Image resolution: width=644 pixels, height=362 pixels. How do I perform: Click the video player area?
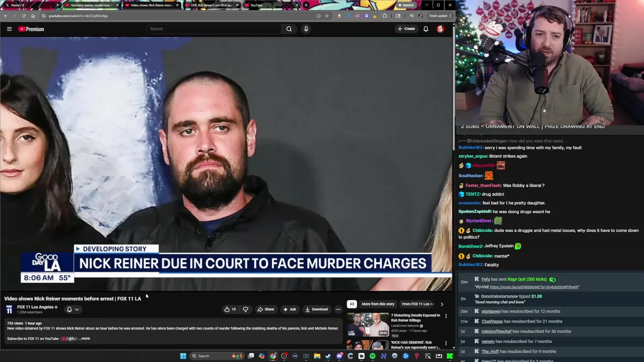226,164
